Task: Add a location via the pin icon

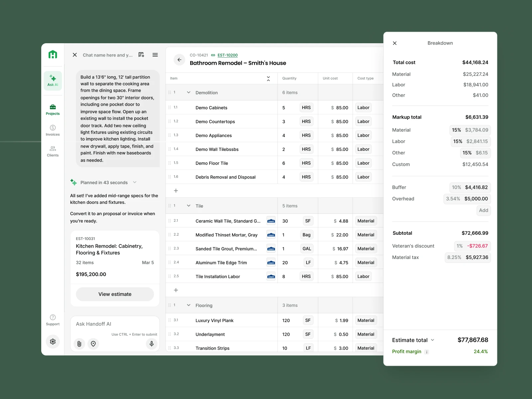Action: click(x=93, y=344)
